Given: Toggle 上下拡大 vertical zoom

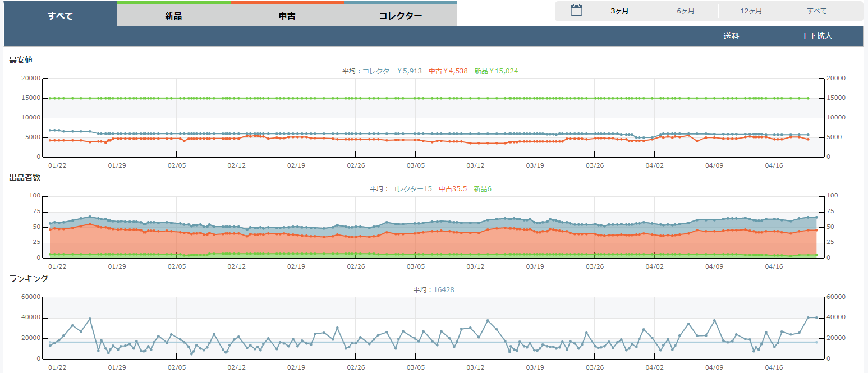Looking at the screenshot, I should click(816, 36).
